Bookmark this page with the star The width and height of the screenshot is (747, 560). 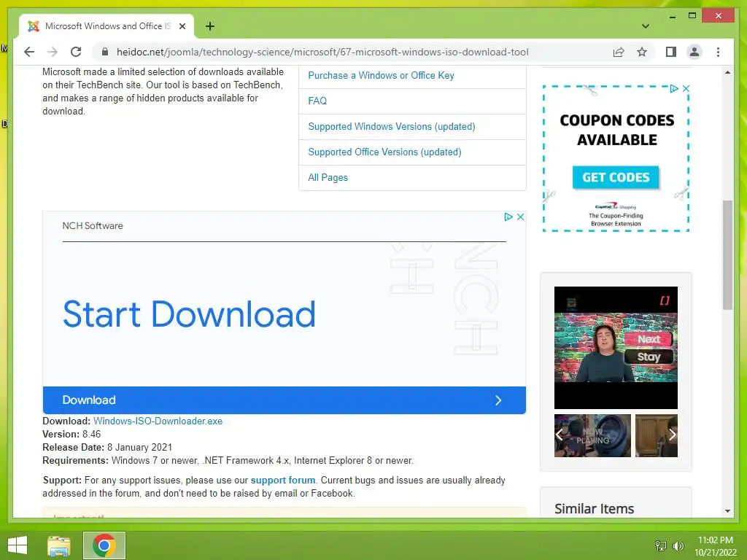pos(642,52)
